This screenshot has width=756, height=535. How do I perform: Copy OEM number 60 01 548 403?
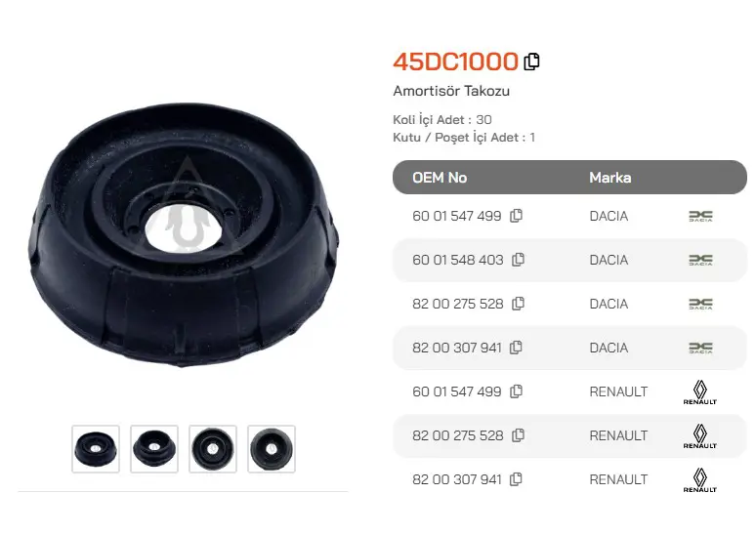(519, 260)
